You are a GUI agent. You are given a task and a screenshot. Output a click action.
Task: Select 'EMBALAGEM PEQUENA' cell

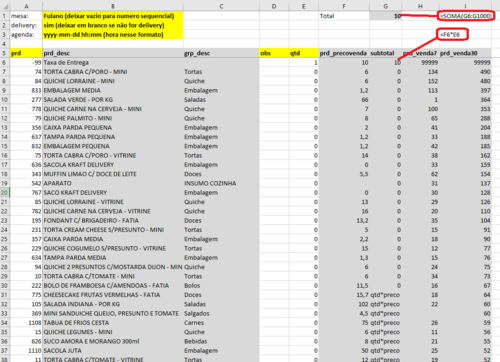coord(113,146)
